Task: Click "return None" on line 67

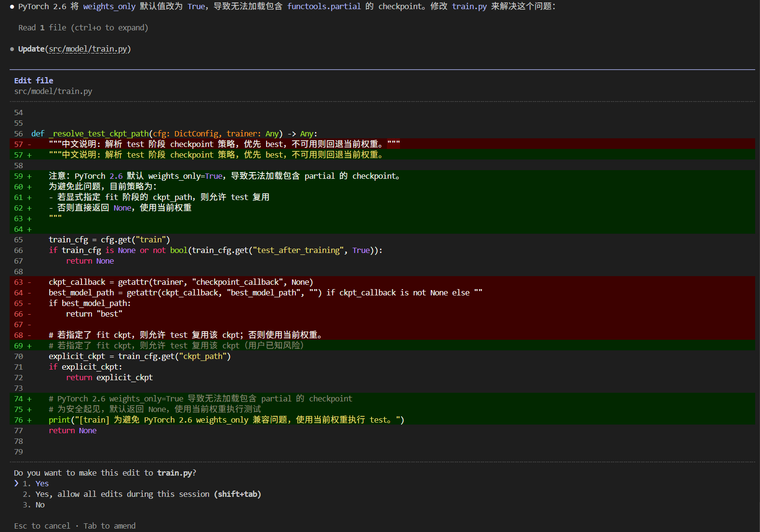Action: pyautogui.click(x=90, y=261)
